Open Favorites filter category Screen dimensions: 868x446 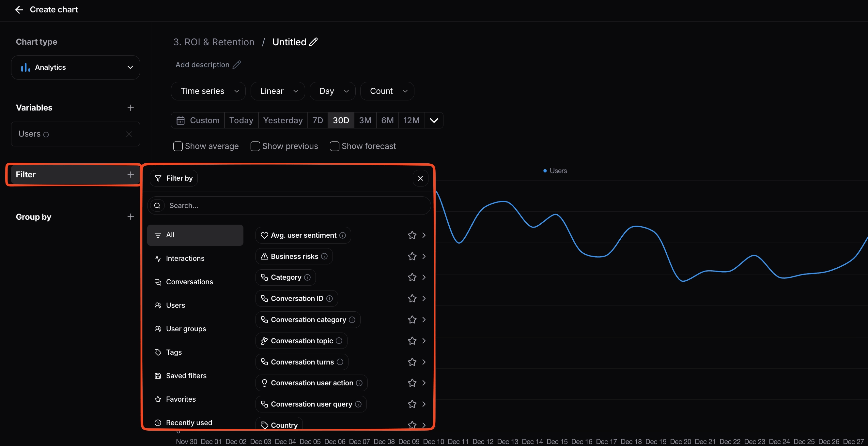coord(195,399)
